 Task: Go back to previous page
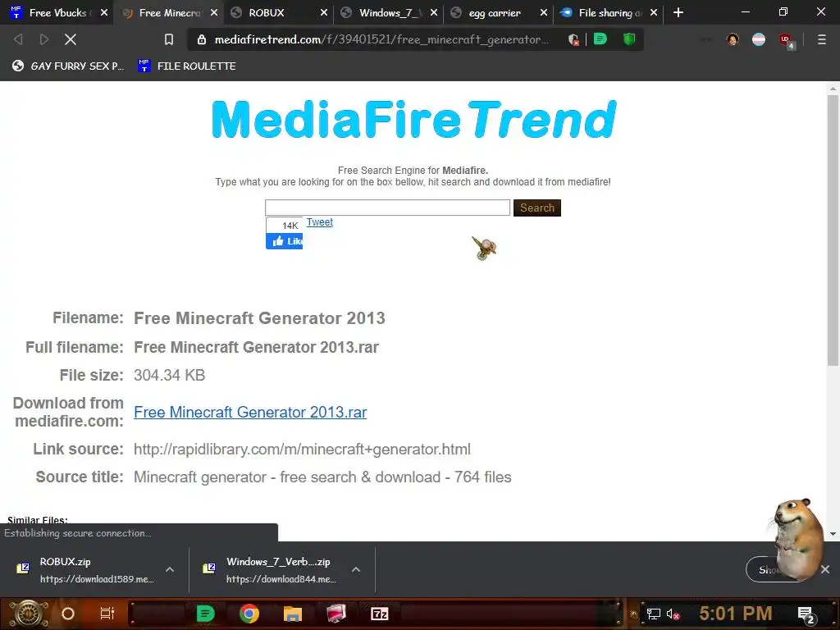(x=18, y=39)
